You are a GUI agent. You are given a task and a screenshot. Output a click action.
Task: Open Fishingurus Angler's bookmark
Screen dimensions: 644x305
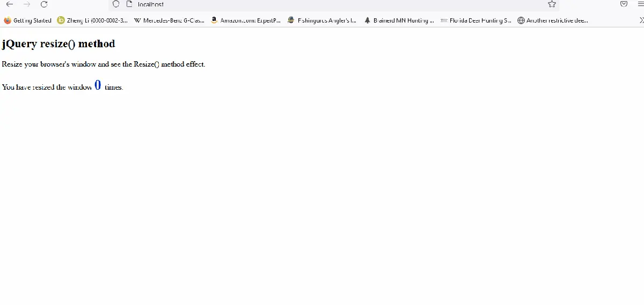(322, 20)
